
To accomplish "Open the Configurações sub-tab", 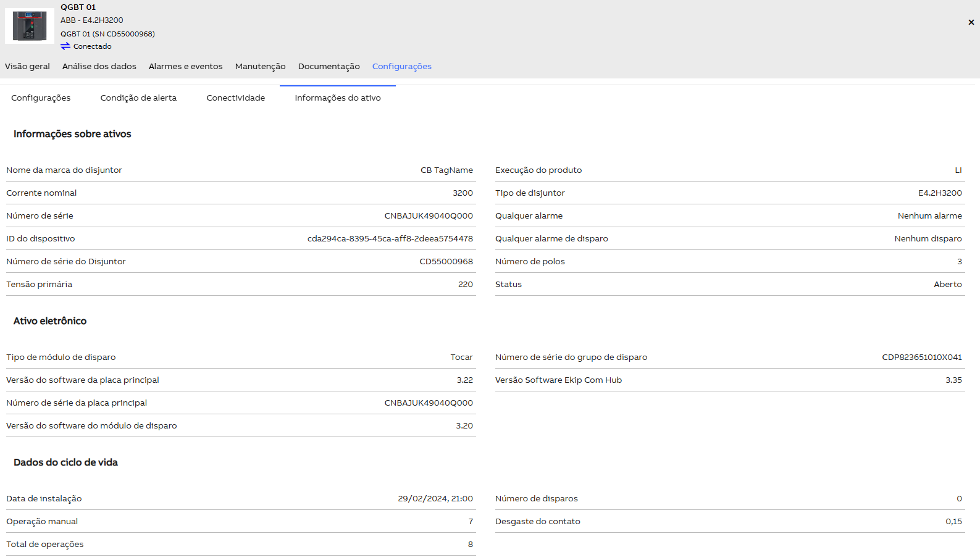I will click(x=41, y=98).
